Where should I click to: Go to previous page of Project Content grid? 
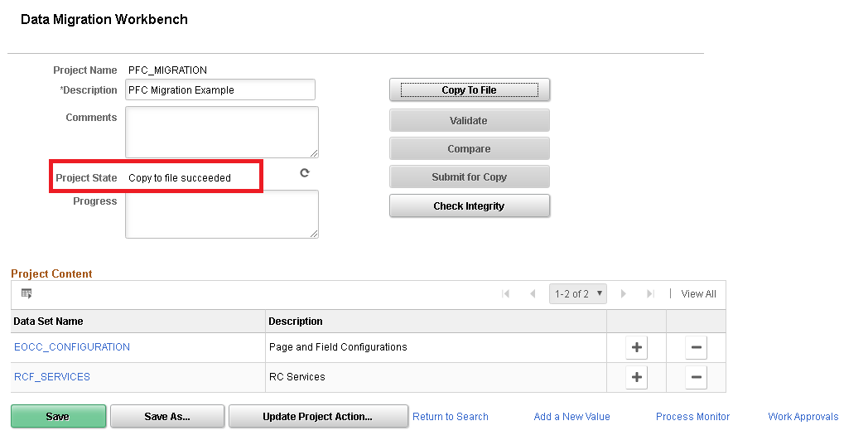pos(533,293)
